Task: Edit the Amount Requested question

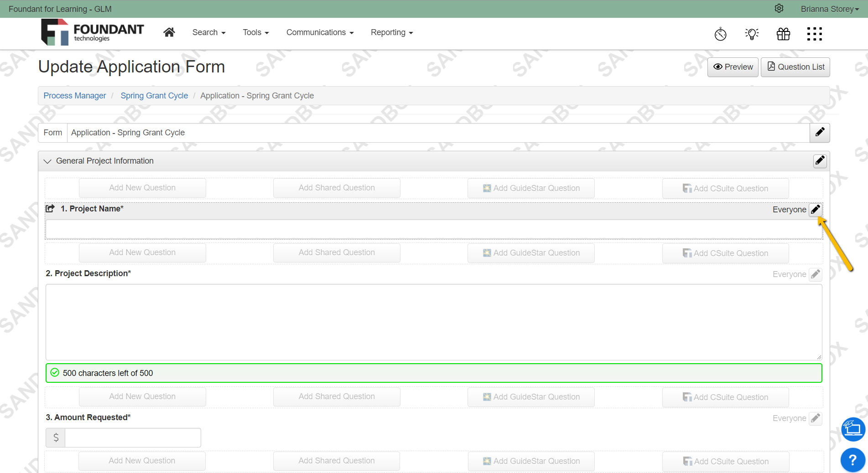Action: 816,418
